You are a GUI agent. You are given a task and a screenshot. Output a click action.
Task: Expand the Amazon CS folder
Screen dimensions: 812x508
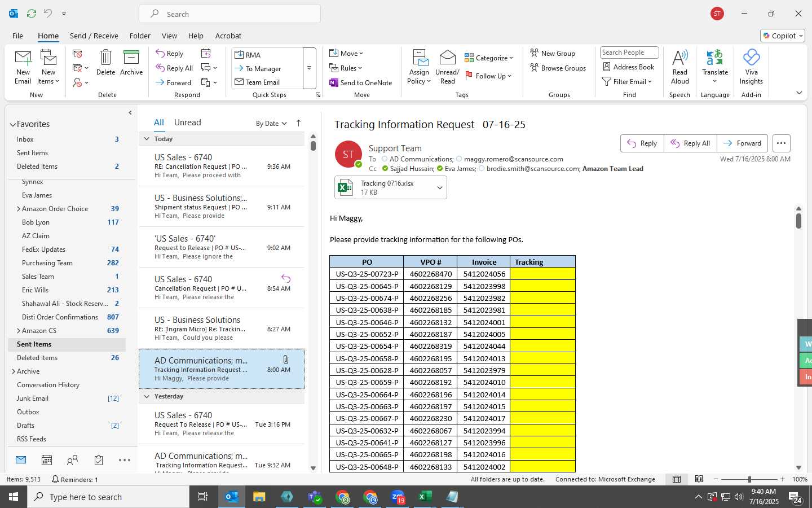(18, 331)
